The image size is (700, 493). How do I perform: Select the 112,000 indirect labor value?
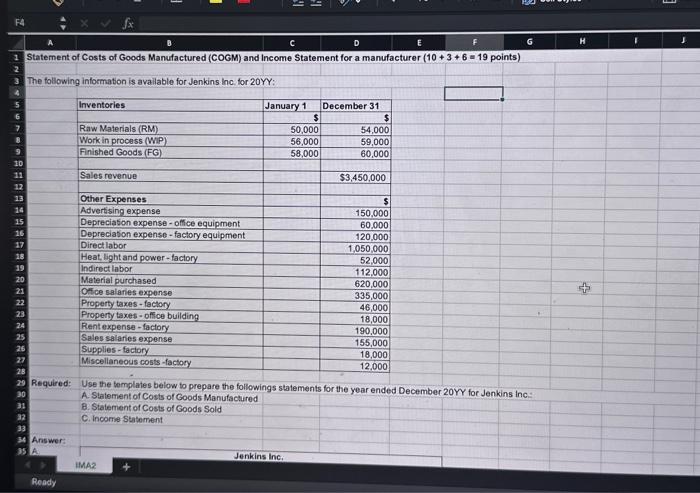355,272
